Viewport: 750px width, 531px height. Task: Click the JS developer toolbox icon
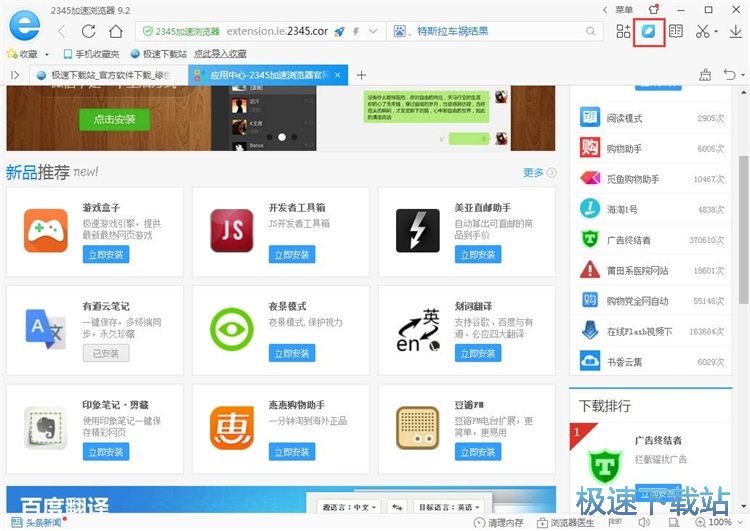coord(232,231)
